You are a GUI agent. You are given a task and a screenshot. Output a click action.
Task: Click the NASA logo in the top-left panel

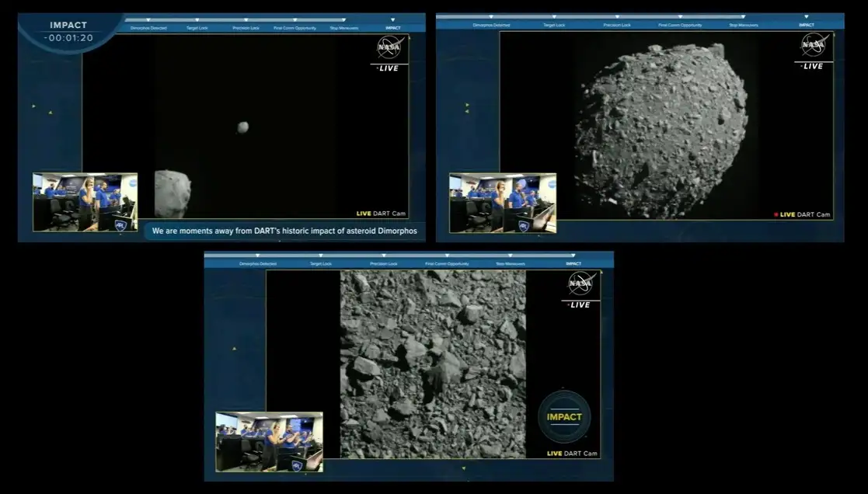[x=389, y=48]
